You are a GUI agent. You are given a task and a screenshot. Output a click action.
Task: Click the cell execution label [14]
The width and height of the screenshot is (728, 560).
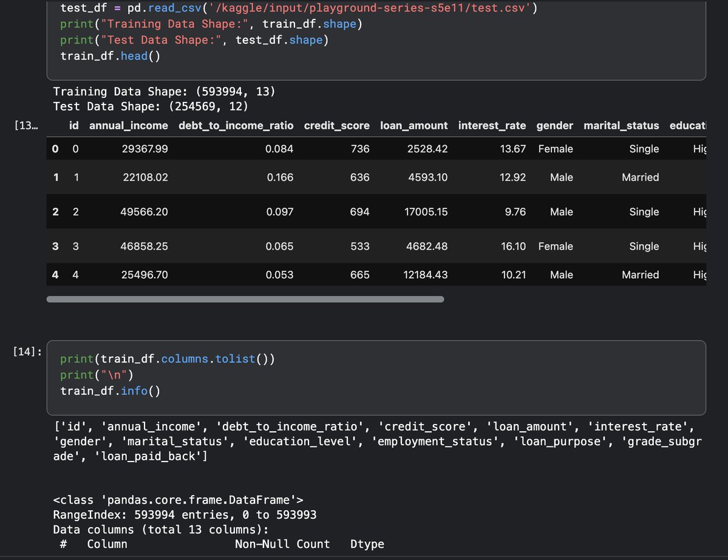(x=25, y=350)
